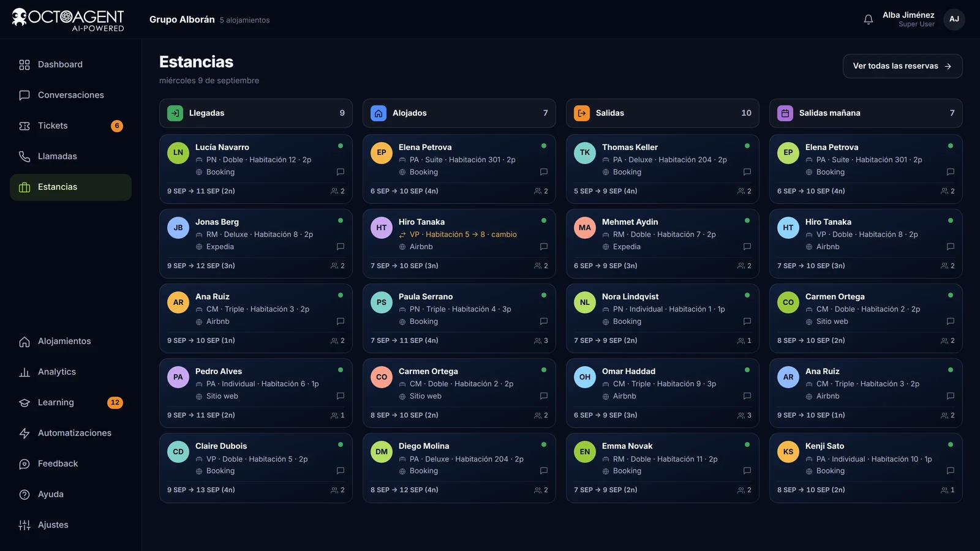Open Conversaciones in sidebar
The height and width of the screenshot is (551, 980).
coord(70,95)
